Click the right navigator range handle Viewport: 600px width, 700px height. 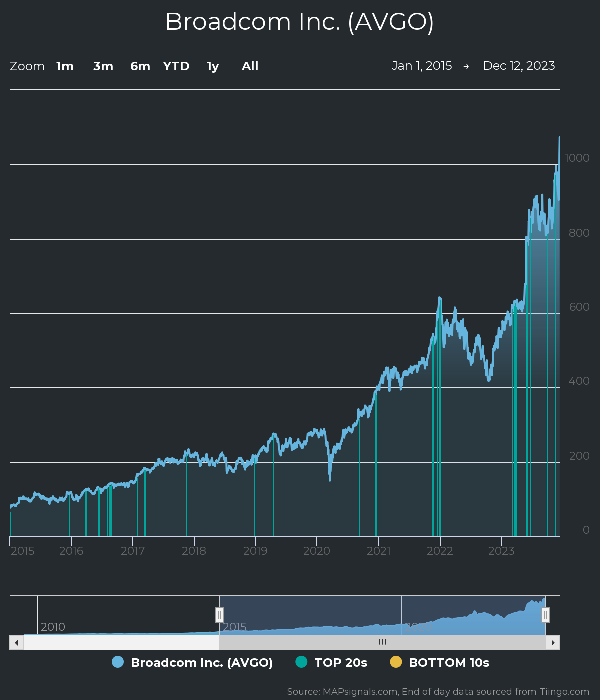pos(545,614)
